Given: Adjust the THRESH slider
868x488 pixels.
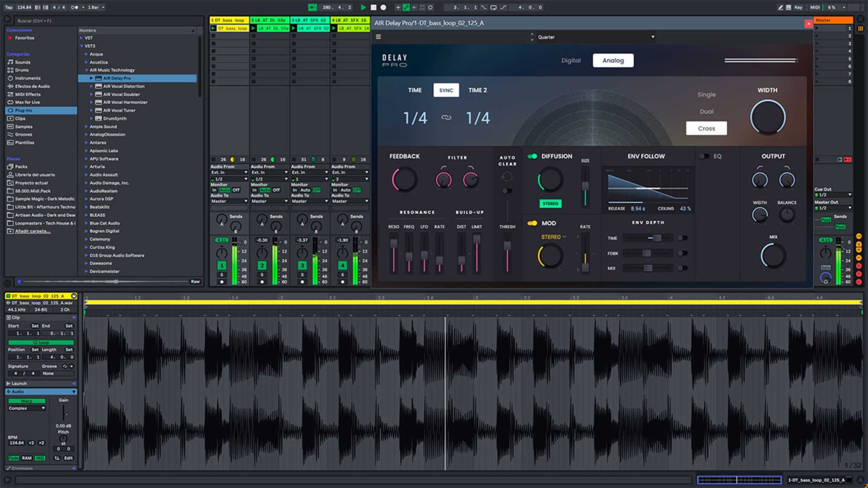Looking at the screenshot, I should (x=507, y=252).
